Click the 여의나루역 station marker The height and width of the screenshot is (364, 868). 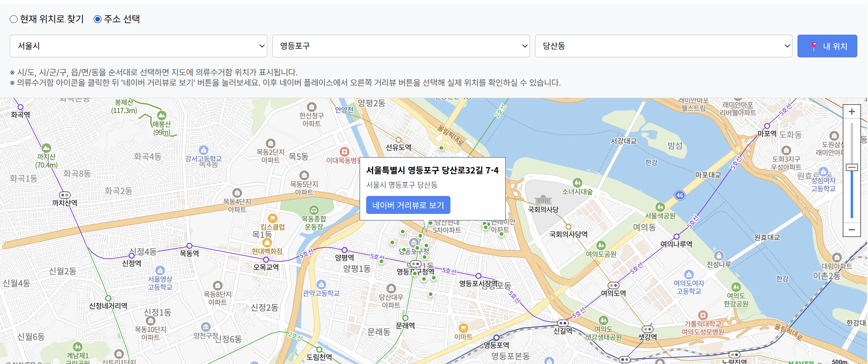(676, 236)
